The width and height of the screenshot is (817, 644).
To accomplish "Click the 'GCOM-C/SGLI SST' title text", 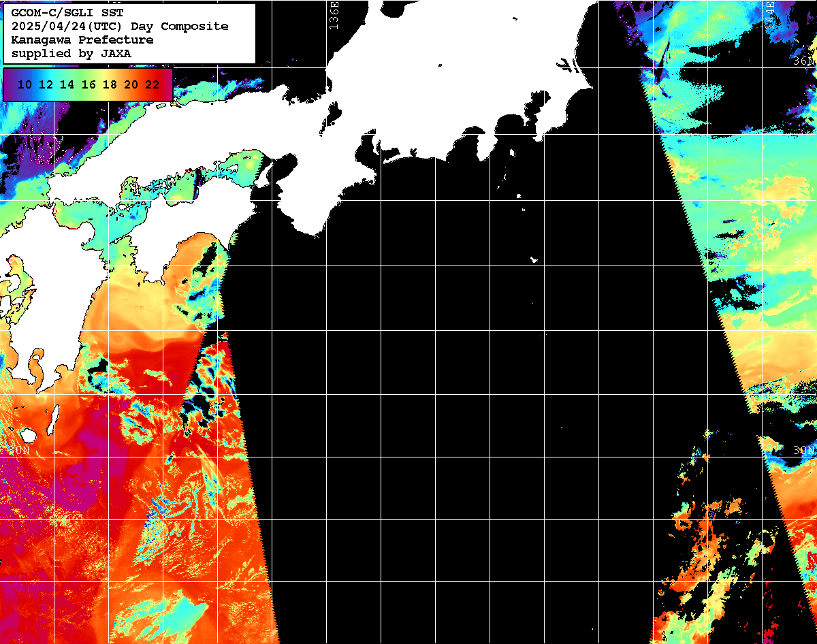I will (67, 13).
